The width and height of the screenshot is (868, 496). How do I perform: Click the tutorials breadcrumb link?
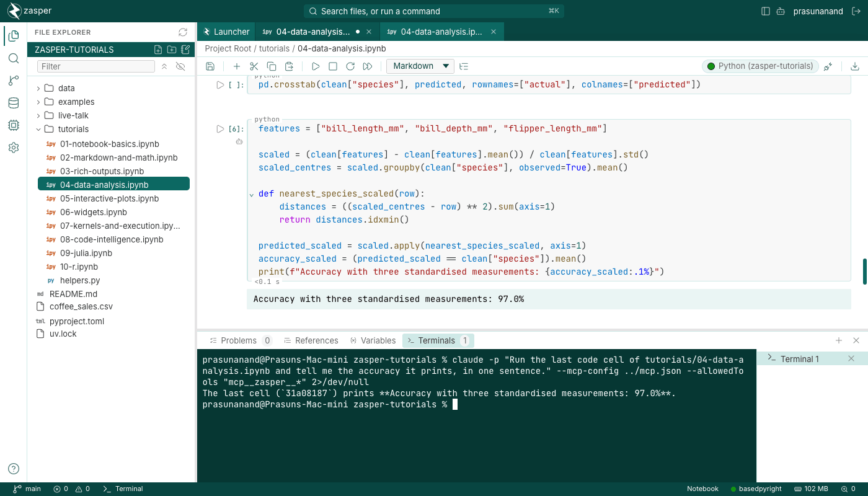click(x=274, y=48)
